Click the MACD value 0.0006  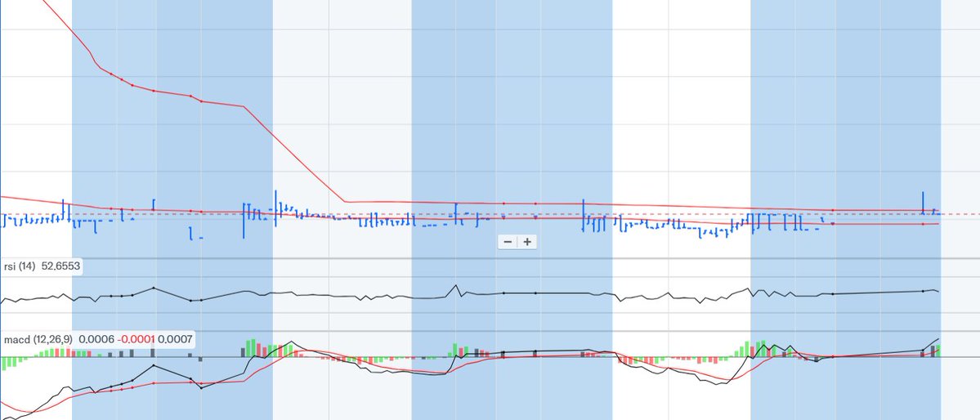coord(96,339)
